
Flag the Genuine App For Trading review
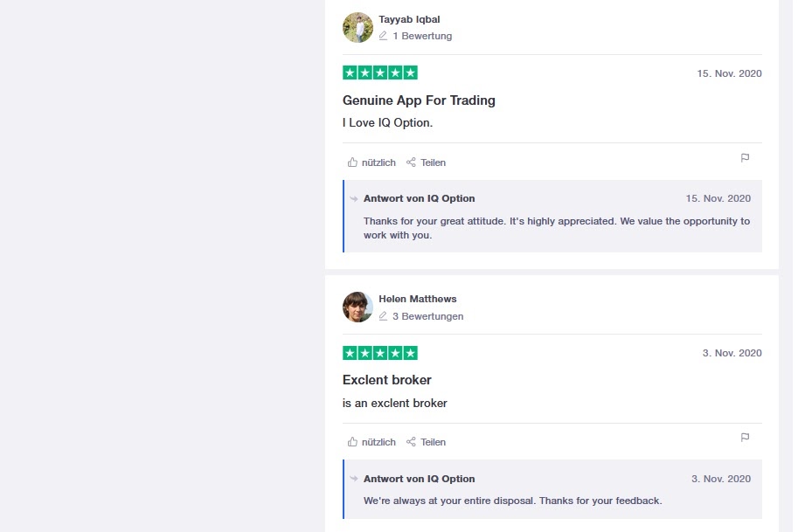tap(745, 158)
